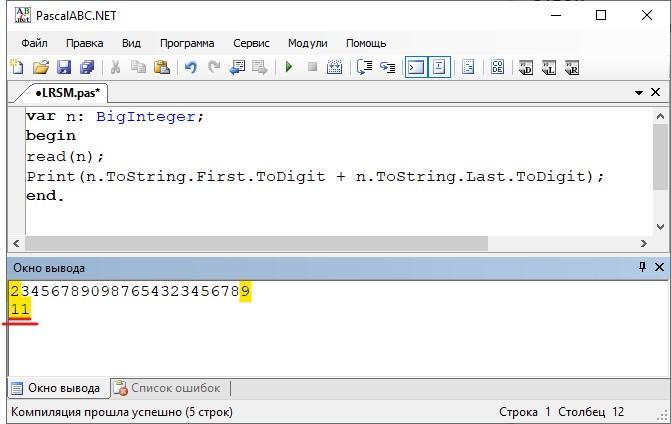Click the PascalABC.NET title bar app icon
The image size is (671, 424).
(22, 15)
